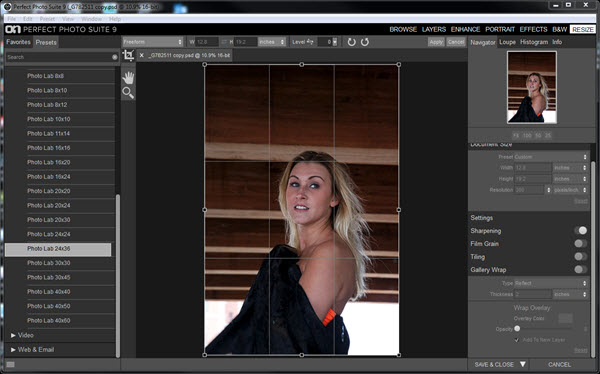Viewport: 600px width, 374px height.
Task: Open the Loupe tab
Action: (507, 42)
